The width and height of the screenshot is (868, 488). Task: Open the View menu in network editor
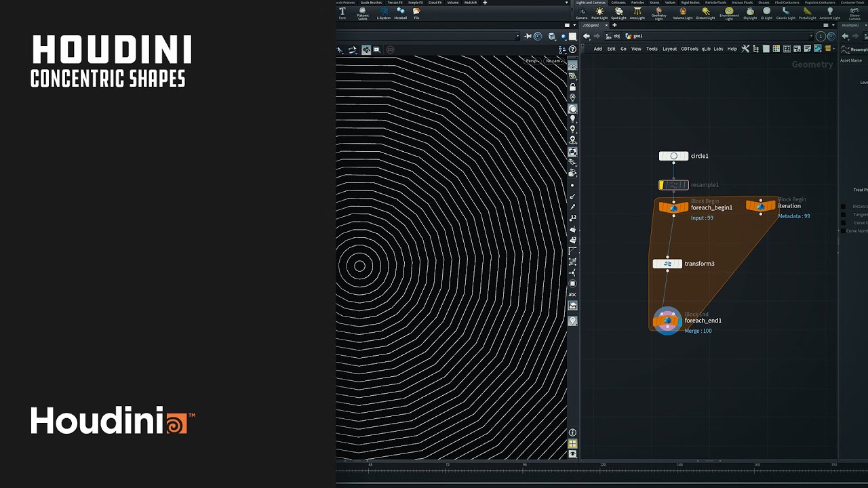(x=636, y=49)
